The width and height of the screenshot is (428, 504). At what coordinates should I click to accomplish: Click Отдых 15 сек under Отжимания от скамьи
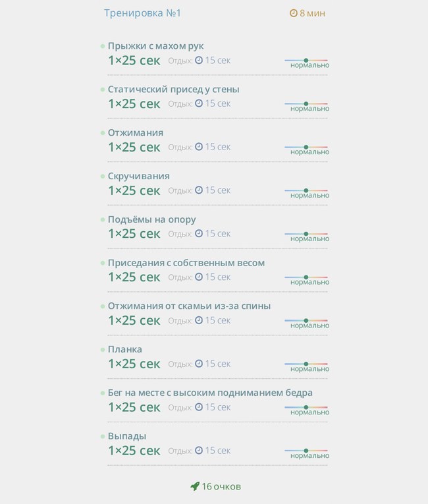point(200,320)
